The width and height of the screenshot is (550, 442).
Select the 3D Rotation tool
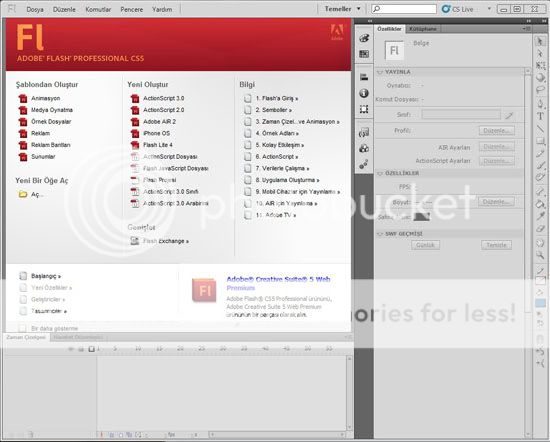[541, 78]
